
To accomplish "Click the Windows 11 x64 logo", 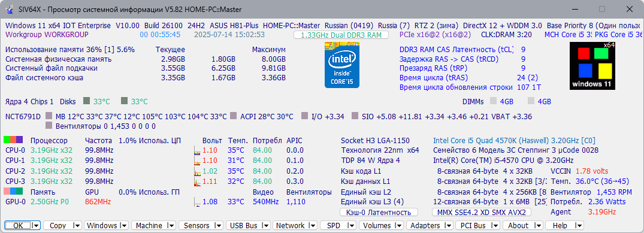I will pyautogui.click(x=592, y=65).
